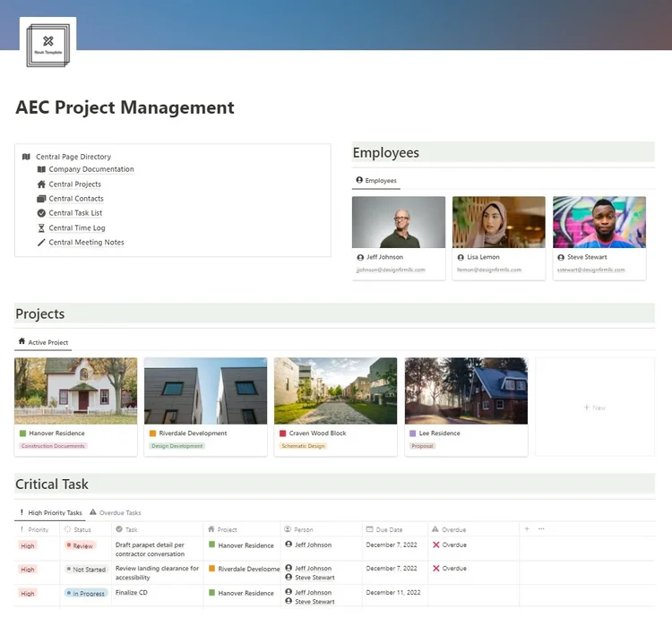Click the Proposal phase tag
Viewport: 672px width, 626px height.
(422, 446)
